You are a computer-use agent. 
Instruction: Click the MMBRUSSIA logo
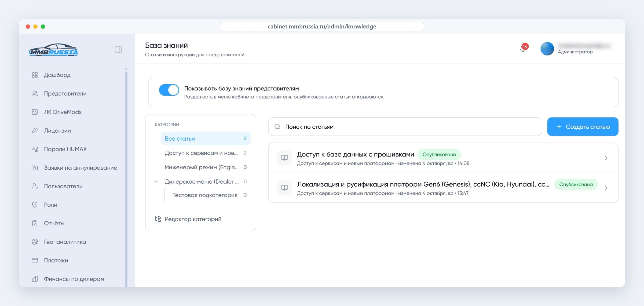click(x=53, y=50)
